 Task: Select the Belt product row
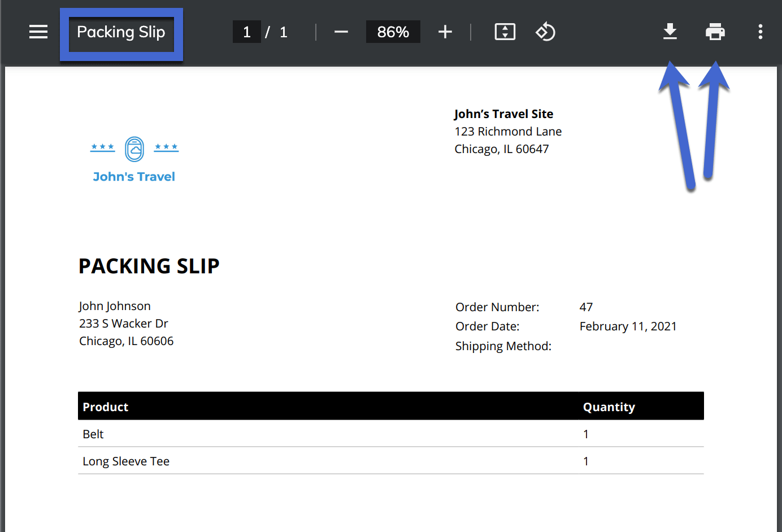coord(93,434)
